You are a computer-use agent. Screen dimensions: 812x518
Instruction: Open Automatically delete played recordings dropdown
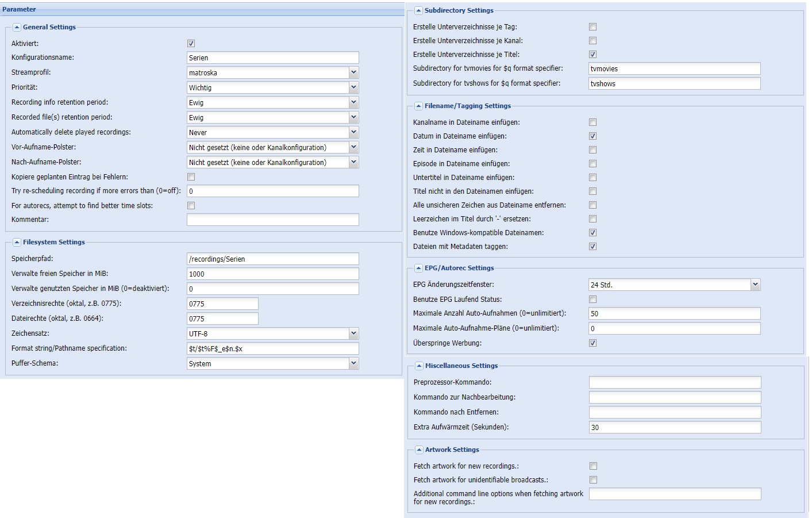(353, 132)
